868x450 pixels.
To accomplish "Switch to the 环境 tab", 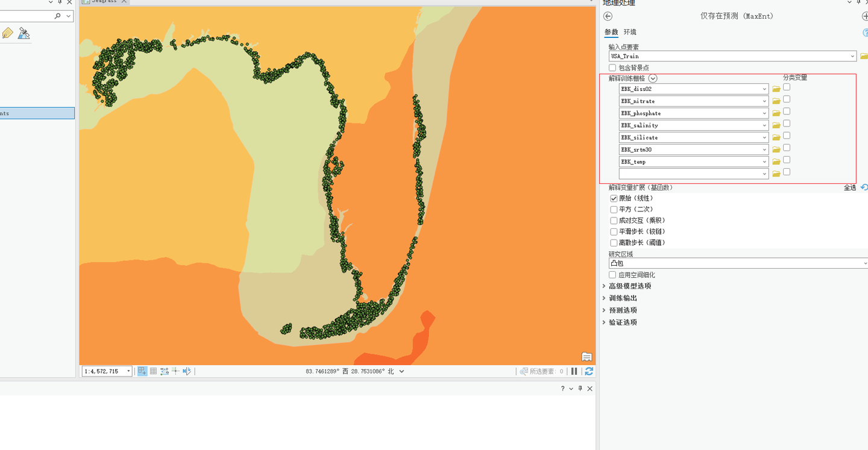I will (x=629, y=32).
